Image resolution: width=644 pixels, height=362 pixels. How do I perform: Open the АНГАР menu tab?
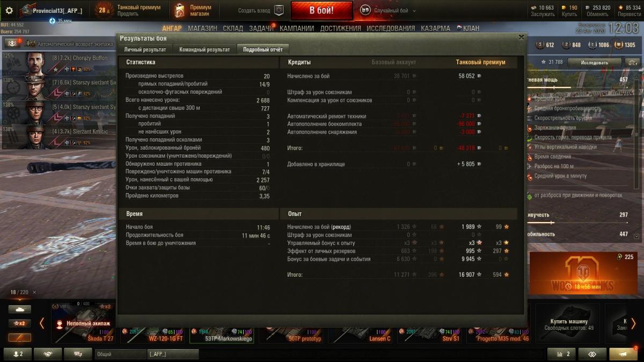[172, 28]
